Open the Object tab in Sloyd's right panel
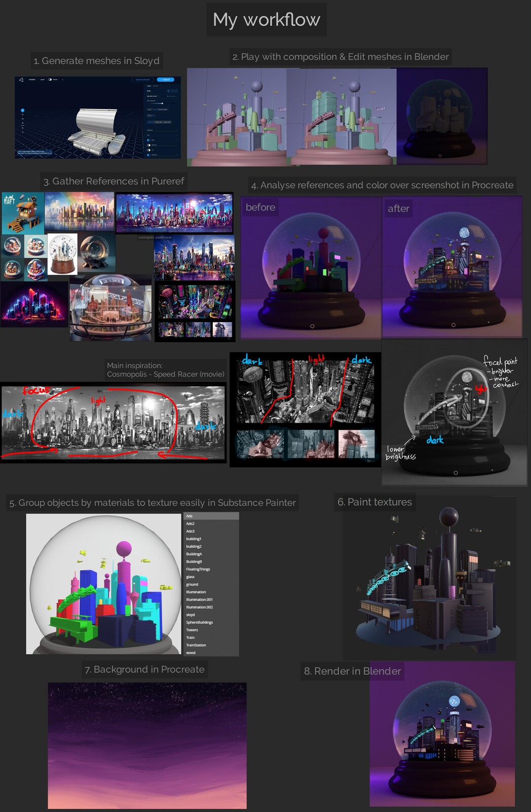The height and width of the screenshot is (812, 531). (149, 86)
